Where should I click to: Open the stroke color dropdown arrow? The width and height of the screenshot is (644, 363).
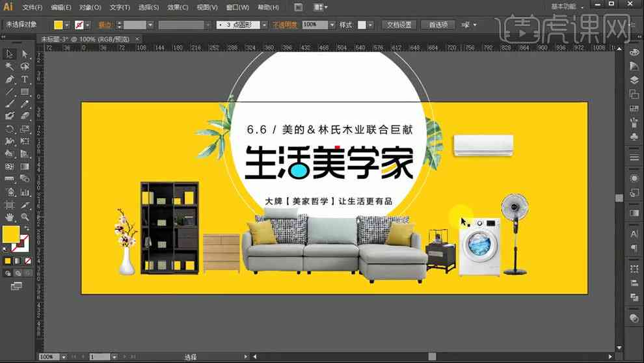[87, 25]
